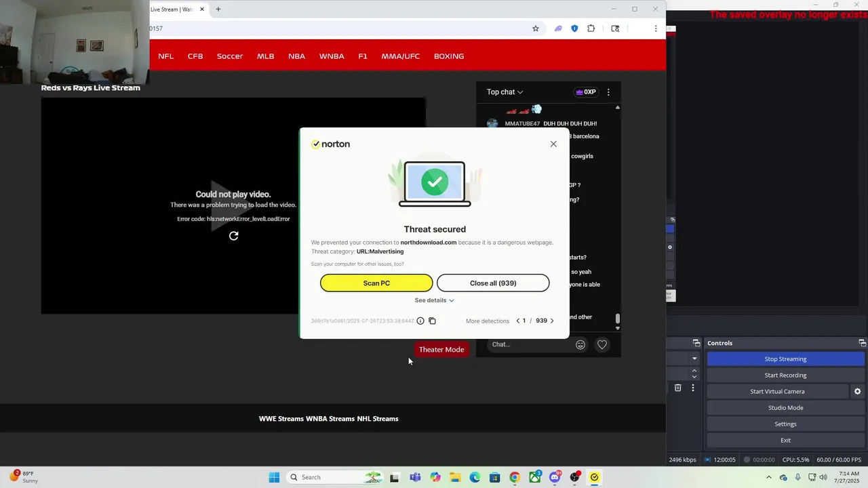This screenshot has height=488, width=868.
Task: Click the purple extension icon in Chrome toolbar
Action: pos(558,28)
